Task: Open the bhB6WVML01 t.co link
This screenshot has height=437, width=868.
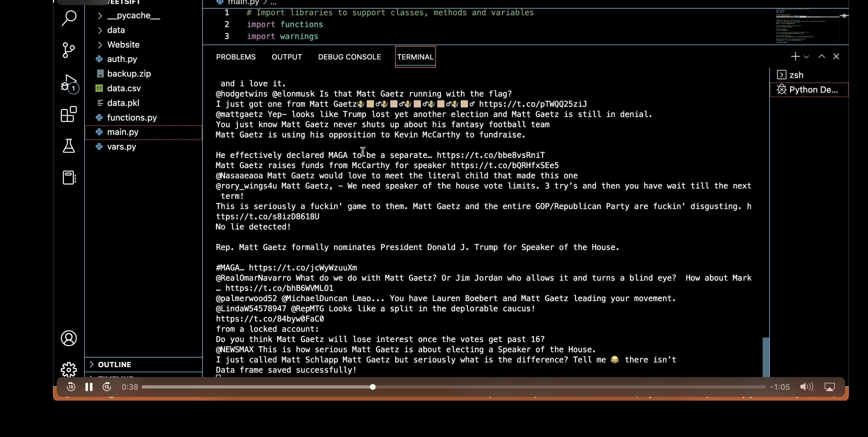Action: click(x=279, y=288)
